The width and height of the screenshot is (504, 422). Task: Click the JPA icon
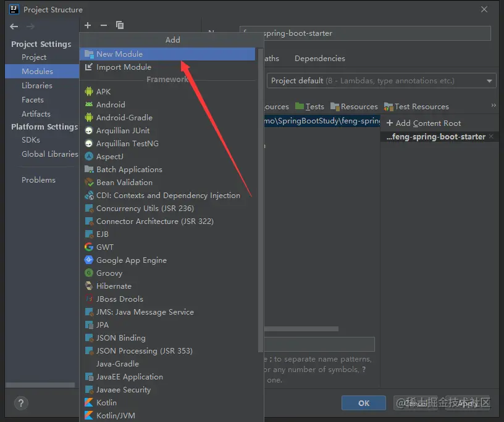tap(89, 325)
